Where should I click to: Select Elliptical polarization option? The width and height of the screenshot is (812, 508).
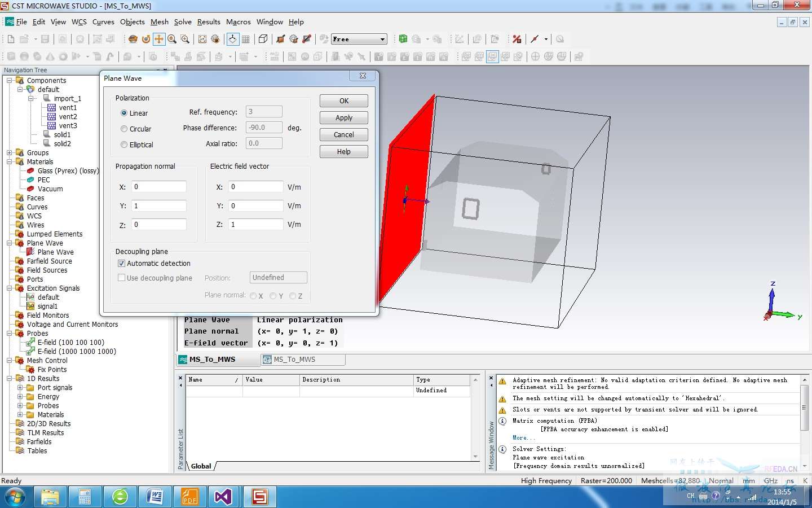click(124, 144)
